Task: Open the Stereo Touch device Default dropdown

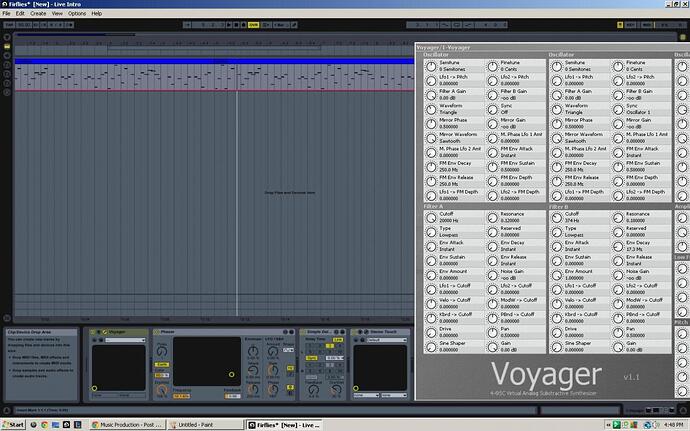Action: [x=386, y=340]
